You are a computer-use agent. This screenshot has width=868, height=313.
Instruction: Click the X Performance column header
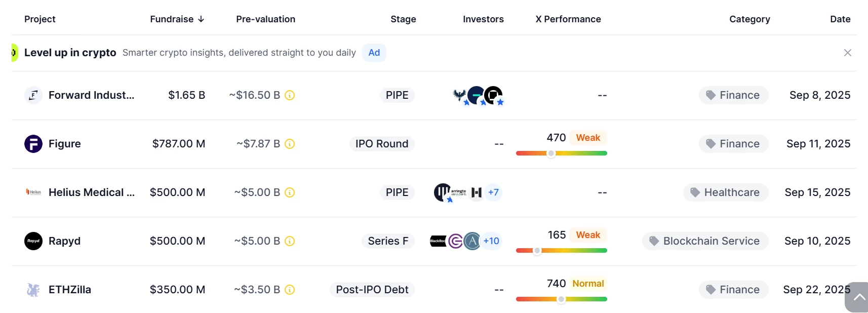568,19
